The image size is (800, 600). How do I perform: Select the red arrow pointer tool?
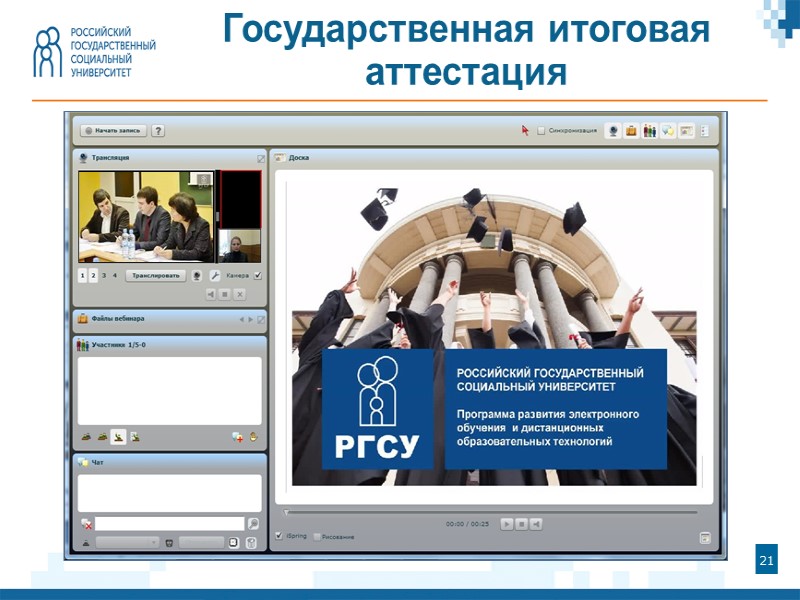tap(525, 131)
